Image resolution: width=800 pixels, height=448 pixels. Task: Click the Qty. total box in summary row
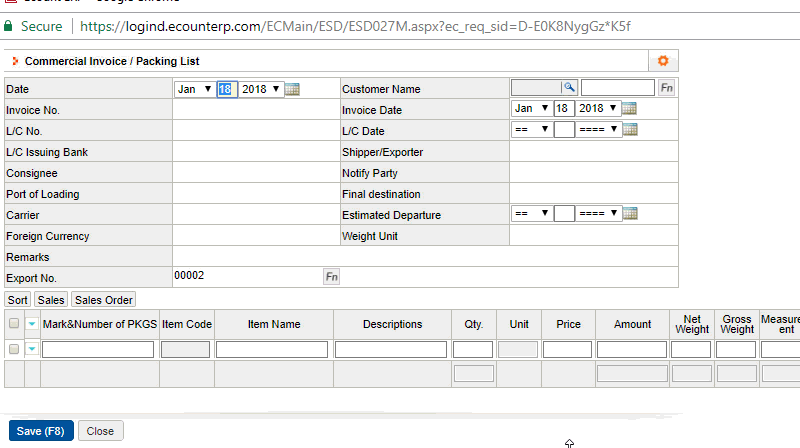474,374
